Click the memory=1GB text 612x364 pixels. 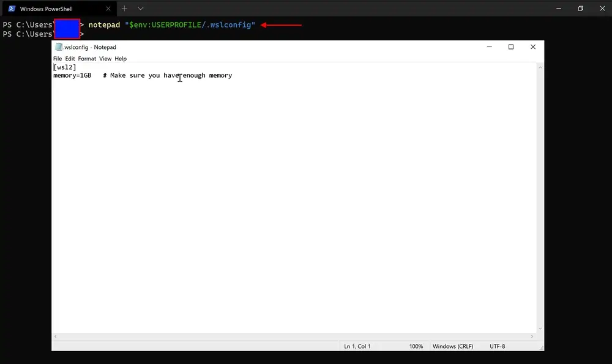tap(72, 75)
